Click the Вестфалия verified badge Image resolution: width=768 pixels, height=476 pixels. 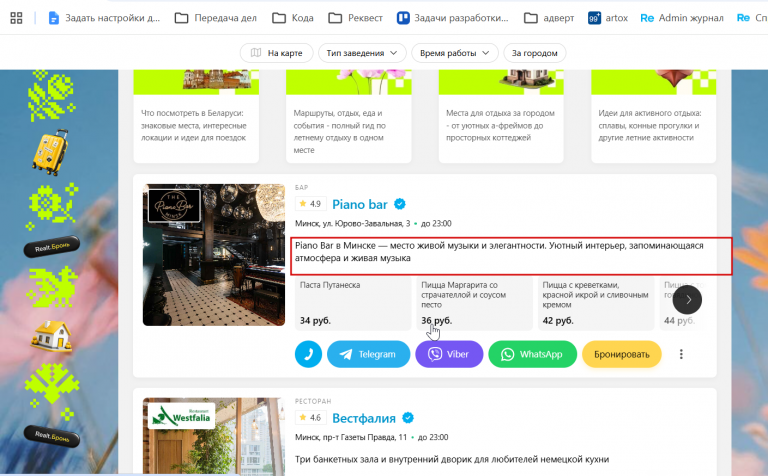point(408,418)
